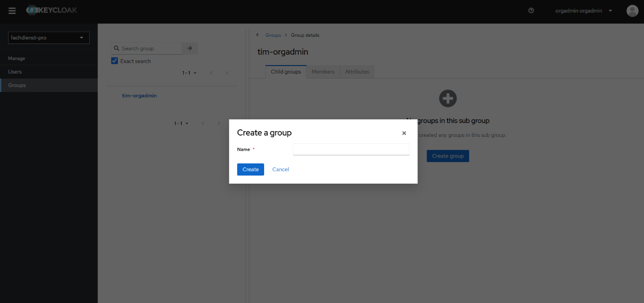This screenshot has height=303, width=644.
Task: Switch to the Members tab
Action: pyautogui.click(x=323, y=72)
